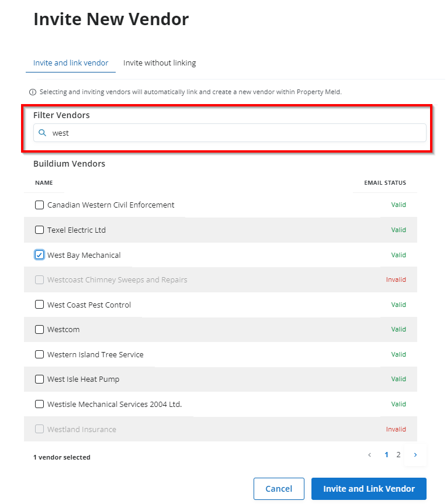
Task: Click the search magnifier icon in filter
Action: coord(42,133)
